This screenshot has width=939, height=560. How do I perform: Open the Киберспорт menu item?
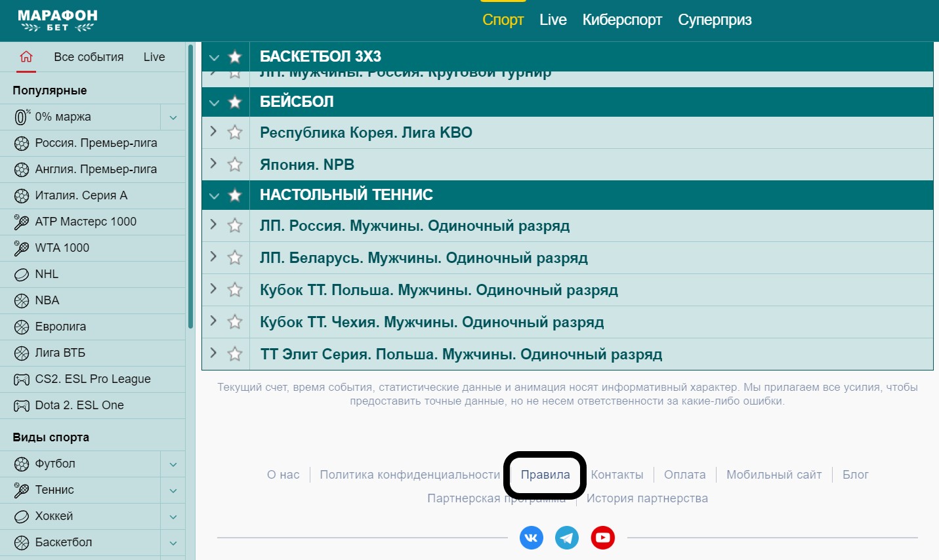pos(621,20)
